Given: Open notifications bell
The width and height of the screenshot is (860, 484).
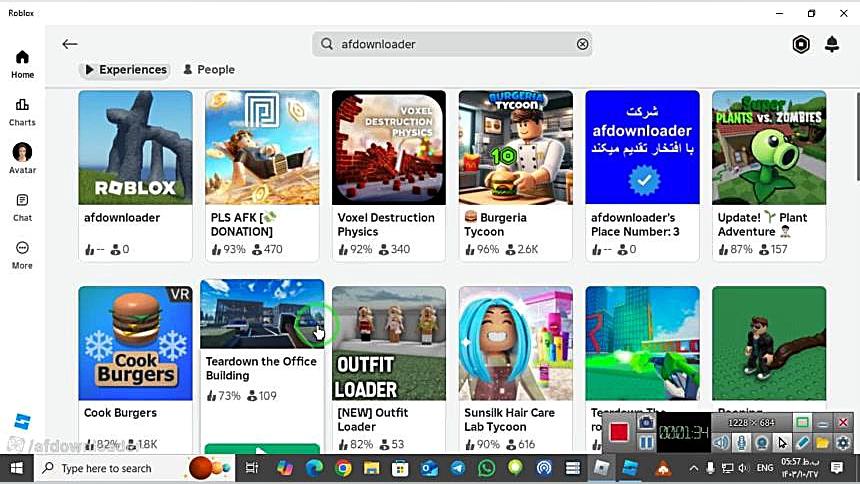Looking at the screenshot, I should (832, 44).
